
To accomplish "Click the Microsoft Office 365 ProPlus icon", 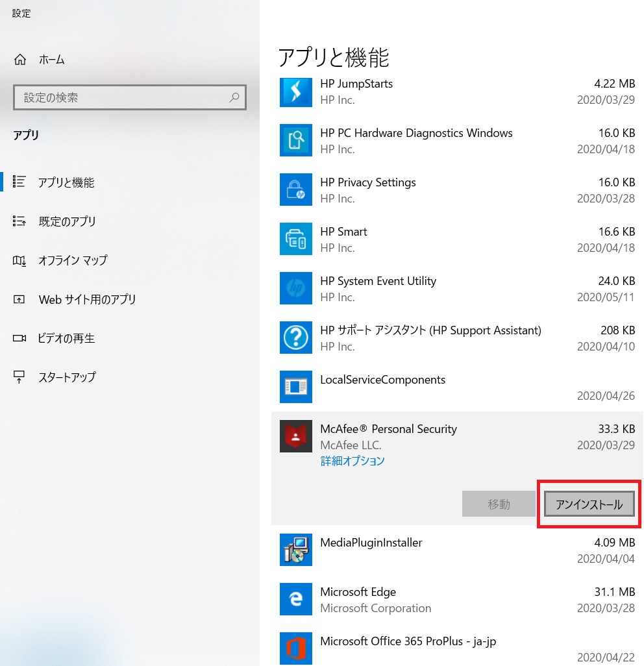I will (x=295, y=648).
